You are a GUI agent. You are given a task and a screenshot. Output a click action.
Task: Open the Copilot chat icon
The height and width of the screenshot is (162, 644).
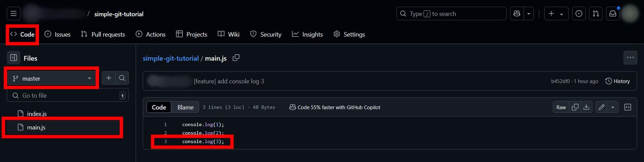[x=517, y=14]
